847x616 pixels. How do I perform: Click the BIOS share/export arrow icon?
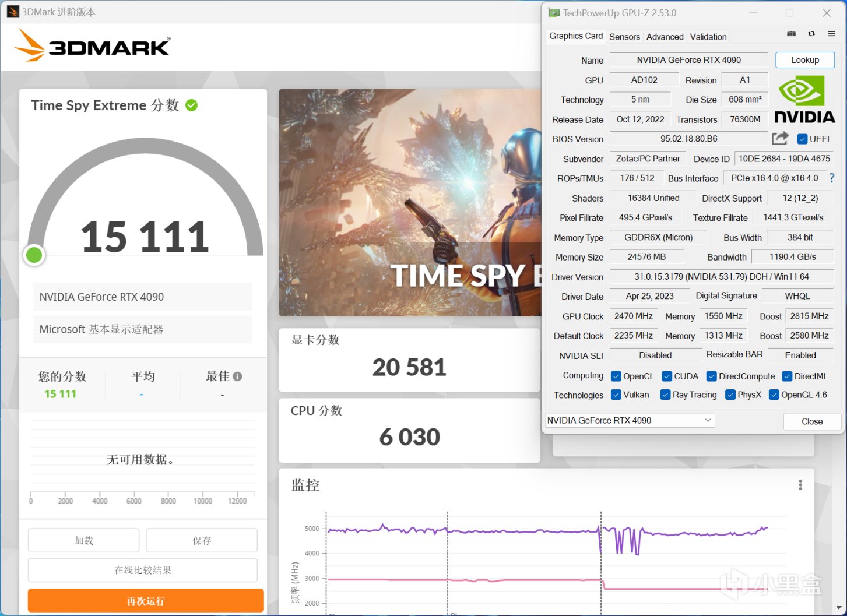[780, 138]
